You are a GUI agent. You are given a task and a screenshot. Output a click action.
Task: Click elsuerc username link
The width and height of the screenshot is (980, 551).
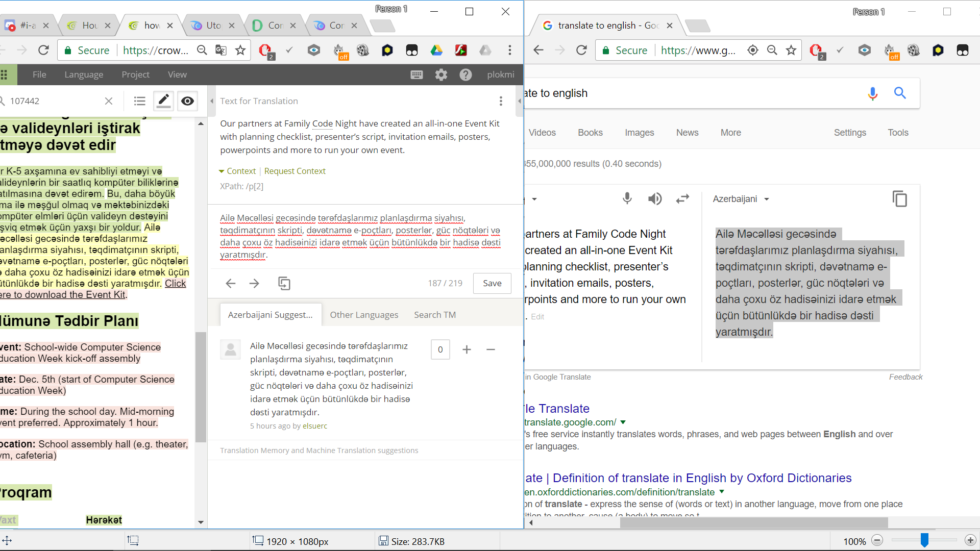(x=315, y=426)
